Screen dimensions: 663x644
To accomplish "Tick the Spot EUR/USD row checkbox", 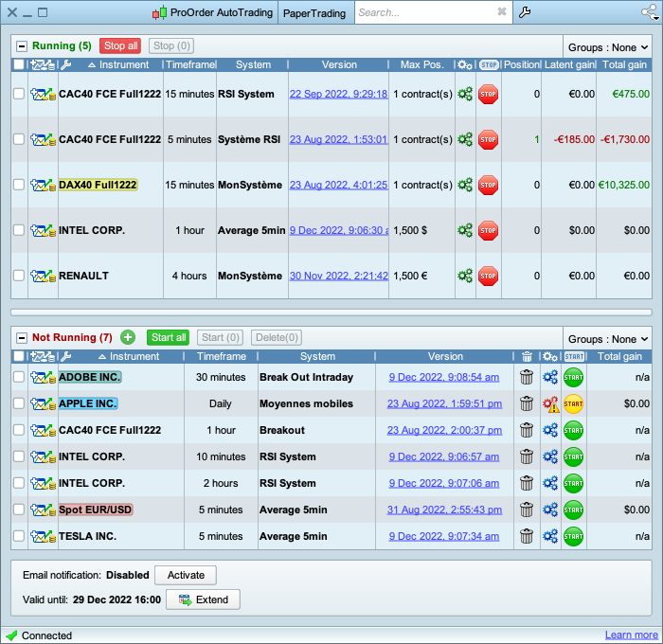I will click(x=19, y=510).
